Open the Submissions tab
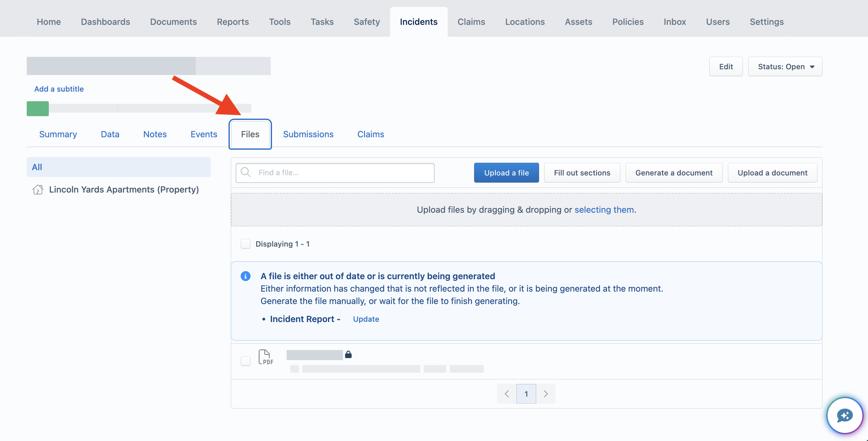This screenshot has width=868, height=441. coord(308,134)
